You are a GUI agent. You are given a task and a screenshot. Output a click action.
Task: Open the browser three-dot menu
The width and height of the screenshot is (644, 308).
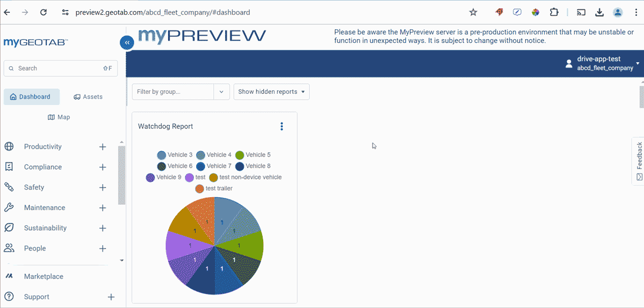pos(636,12)
